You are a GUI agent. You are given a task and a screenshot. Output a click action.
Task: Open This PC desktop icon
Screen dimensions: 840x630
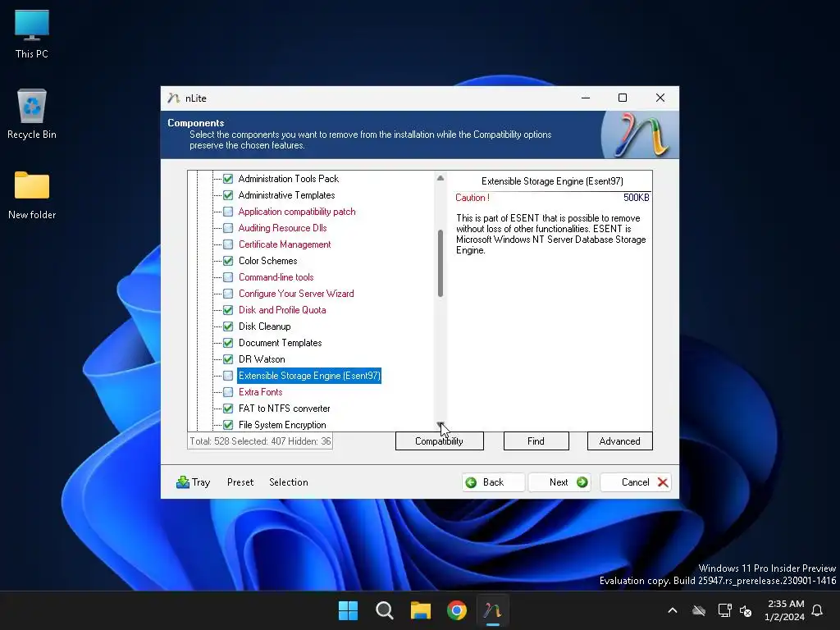32,34
